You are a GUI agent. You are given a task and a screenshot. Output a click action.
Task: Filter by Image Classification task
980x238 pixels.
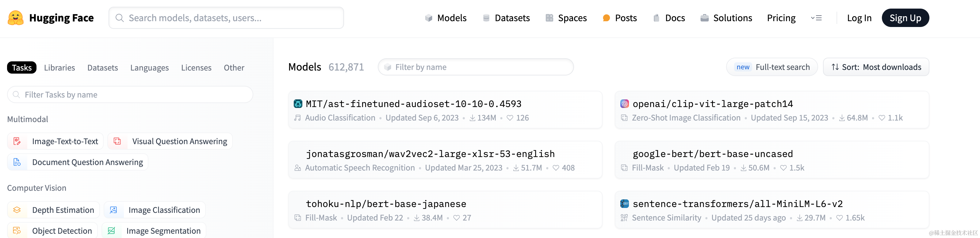(155, 210)
